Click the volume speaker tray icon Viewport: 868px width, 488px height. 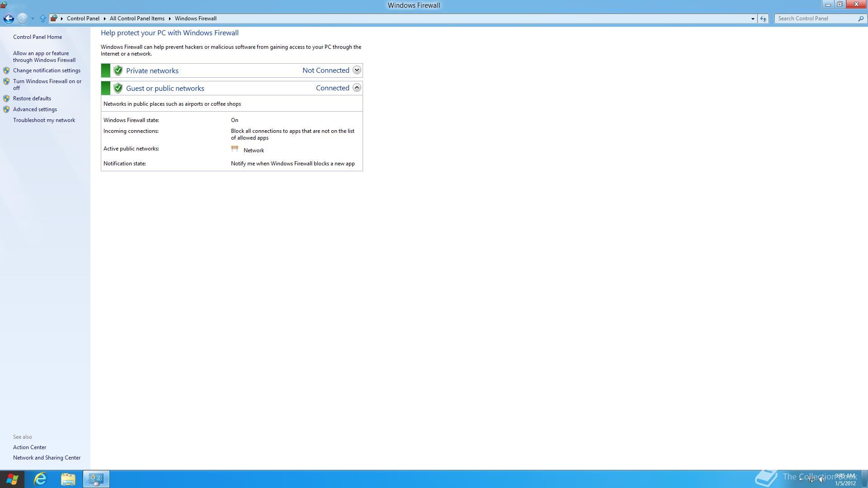point(822,479)
